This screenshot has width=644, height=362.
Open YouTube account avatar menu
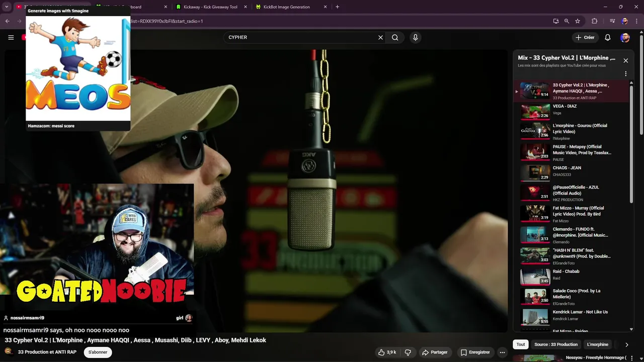pos(625,37)
